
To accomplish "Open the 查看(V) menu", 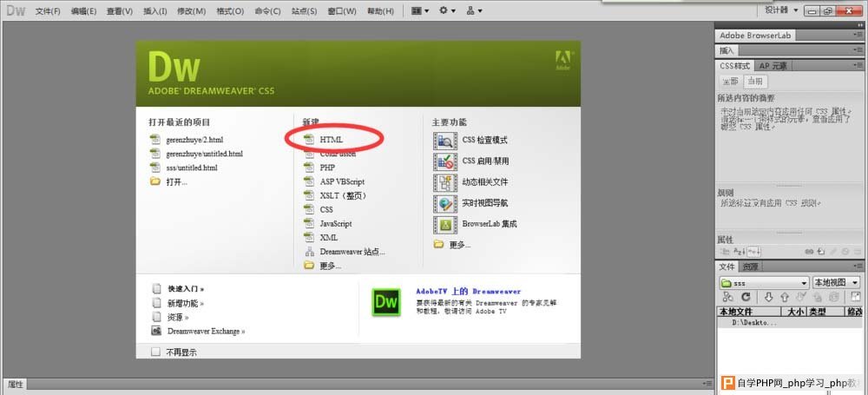I will [x=120, y=11].
